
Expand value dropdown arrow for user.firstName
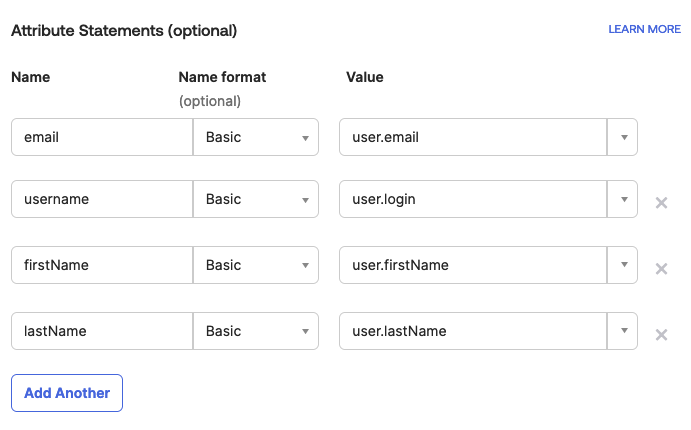click(622, 265)
